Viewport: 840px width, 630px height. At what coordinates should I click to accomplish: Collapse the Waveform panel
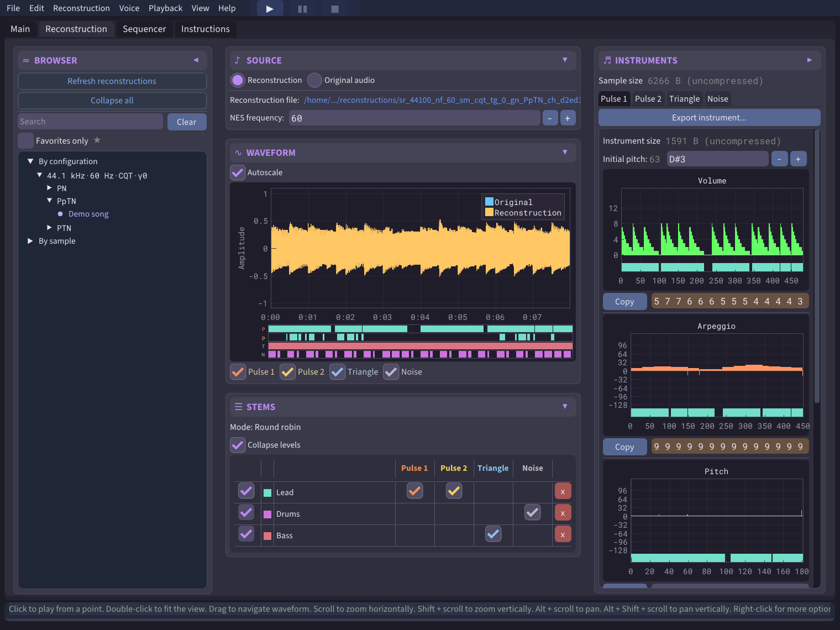pos(565,153)
